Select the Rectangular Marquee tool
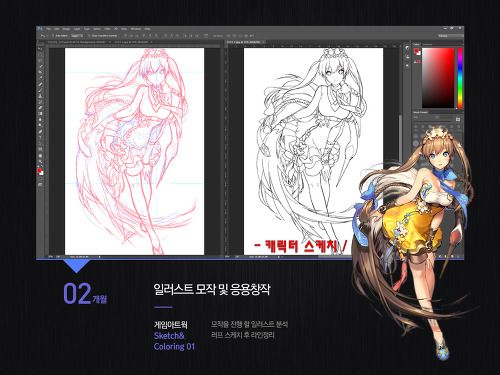500x375 pixels. [x=41, y=55]
